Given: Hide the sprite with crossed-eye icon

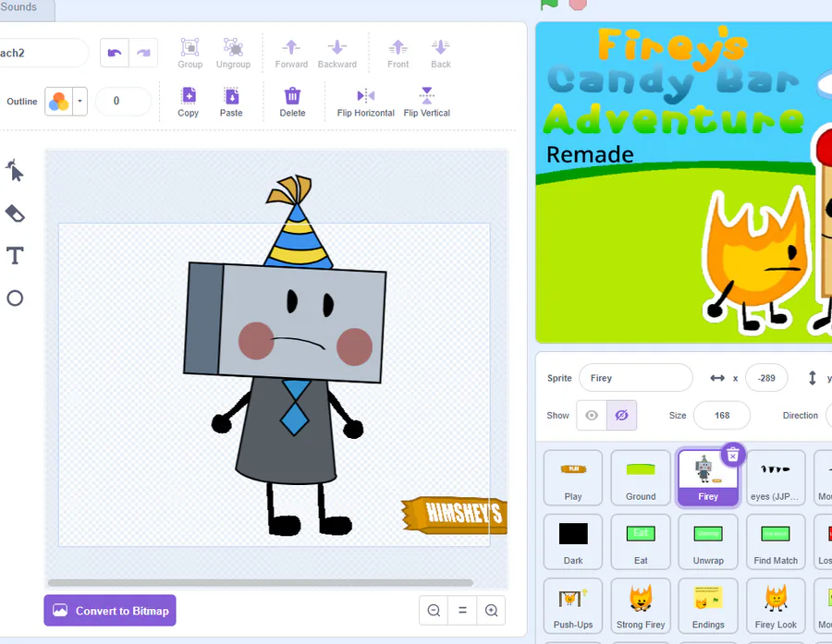Looking at the screenshot, I should (622, 416).
